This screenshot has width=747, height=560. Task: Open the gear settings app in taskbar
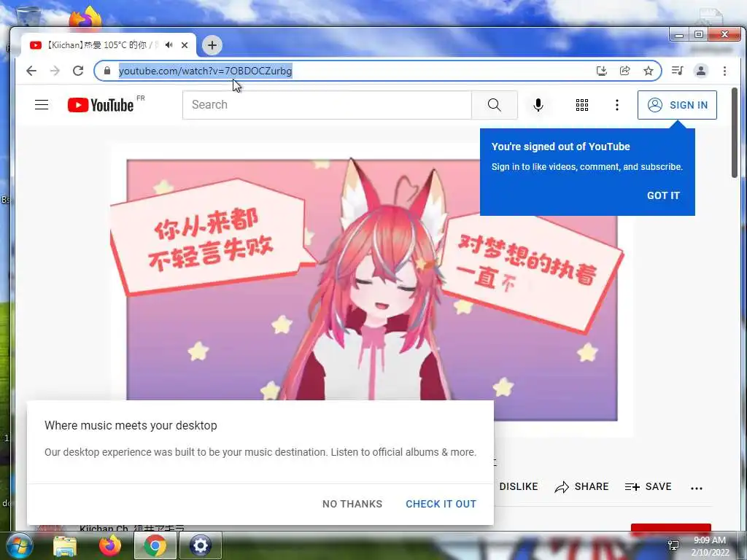pyautogui.click(x=200, y=546)
